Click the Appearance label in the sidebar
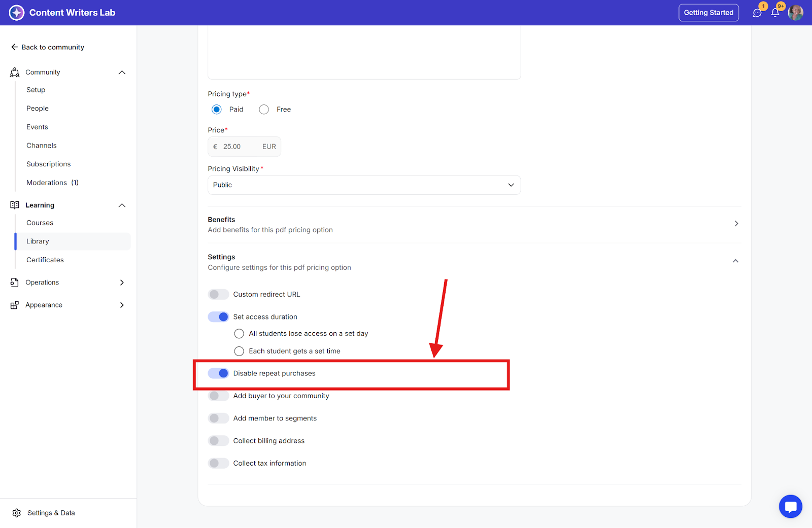This screenshot has height=528, width=812. tap(44, 305)
